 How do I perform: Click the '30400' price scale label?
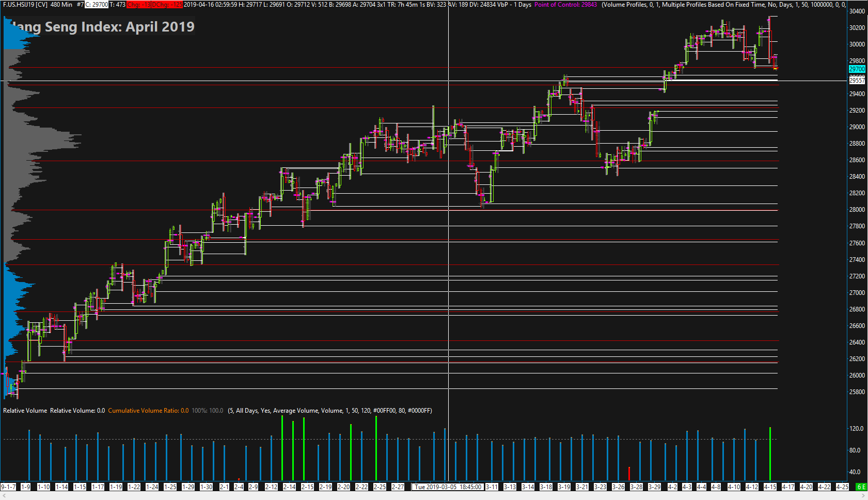coord(857,11)
